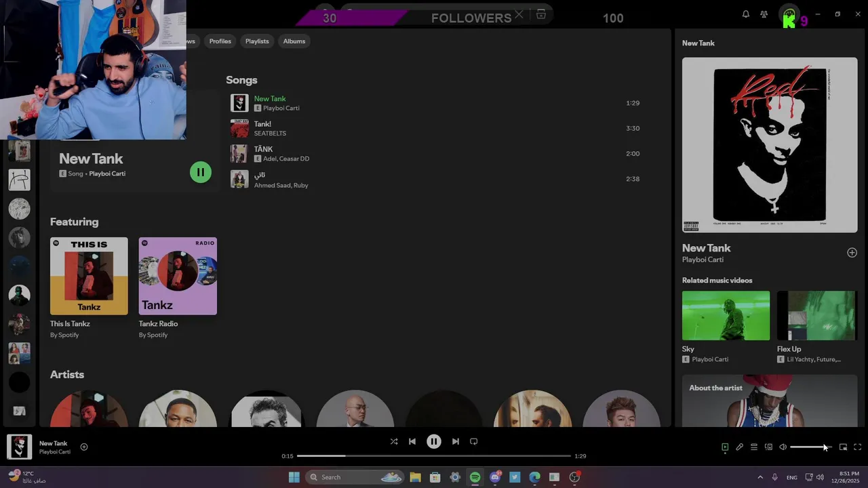Adjust the Spotify volume slider
This screenshot has height=488, width=868.
coord(810,447)
